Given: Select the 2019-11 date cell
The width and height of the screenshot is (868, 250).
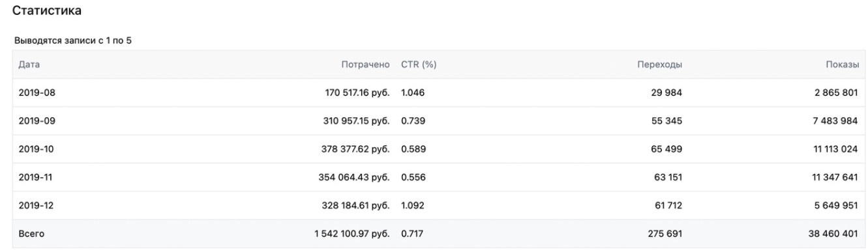Looking at the screenshot, I should 37,177.
